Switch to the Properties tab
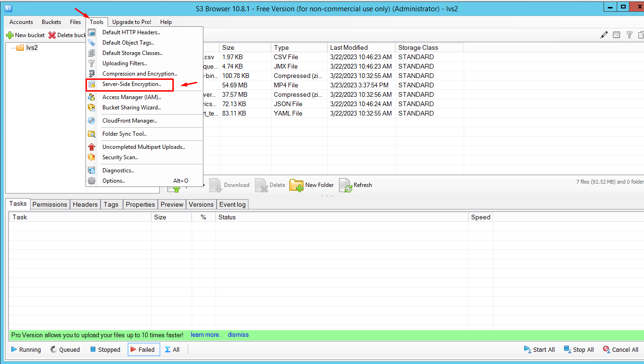This screenshot has width=644, height=364. (140, 204)
